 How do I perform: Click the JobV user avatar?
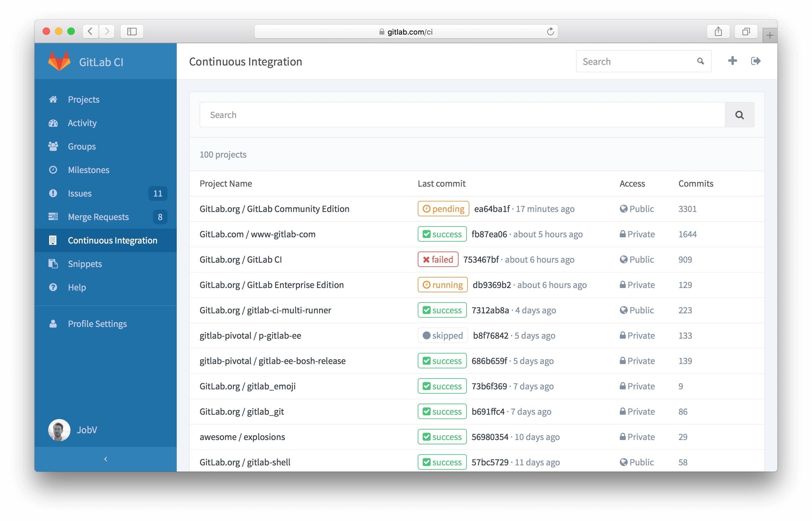coord(59,430)
